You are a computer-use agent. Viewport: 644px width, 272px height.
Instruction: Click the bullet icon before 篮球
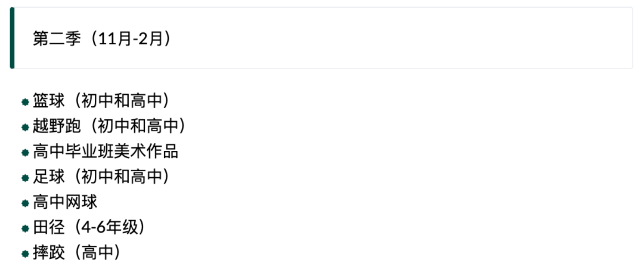tap(25, 102)
